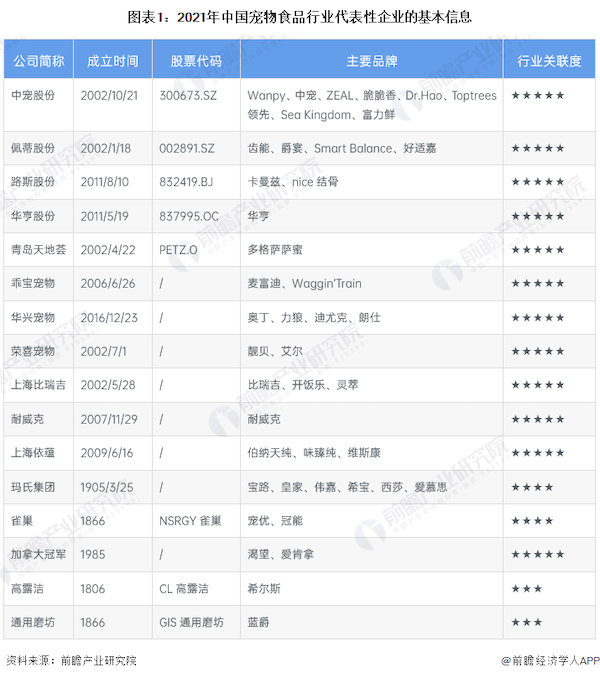
Task: Click the 公司简称 column header
Action: 38,61
